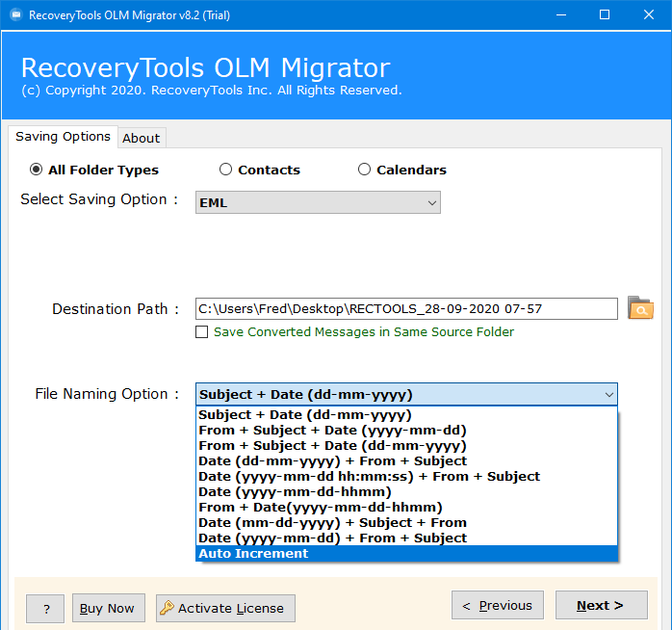Browse for destination folder icon

(x=640, y=308)
